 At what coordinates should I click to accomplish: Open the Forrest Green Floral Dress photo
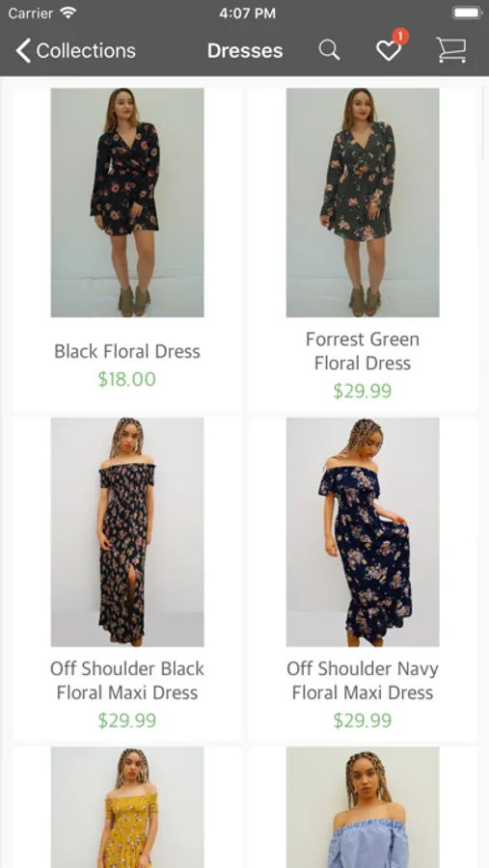click(x=363, y=203)
